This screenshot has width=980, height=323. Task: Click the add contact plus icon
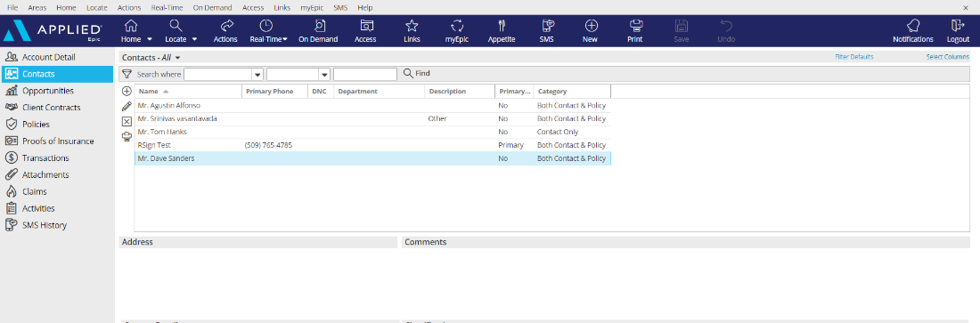tap(127, 92)
